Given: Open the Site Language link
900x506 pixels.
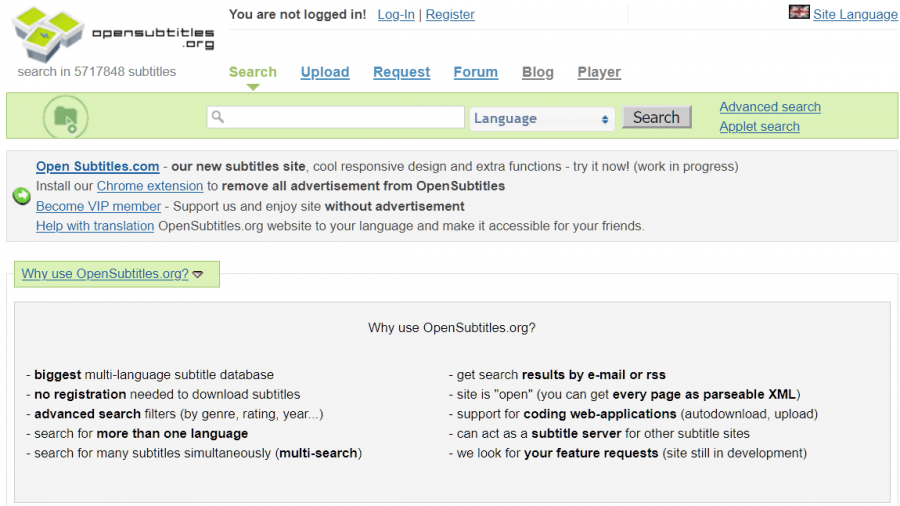Looking at the screenshot, I should (855, 14).
